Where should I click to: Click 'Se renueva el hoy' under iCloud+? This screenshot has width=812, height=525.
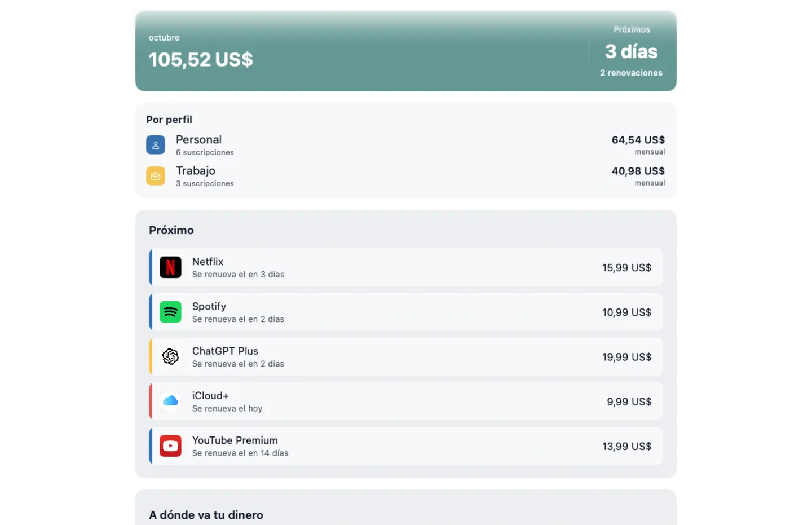(227, 408)
